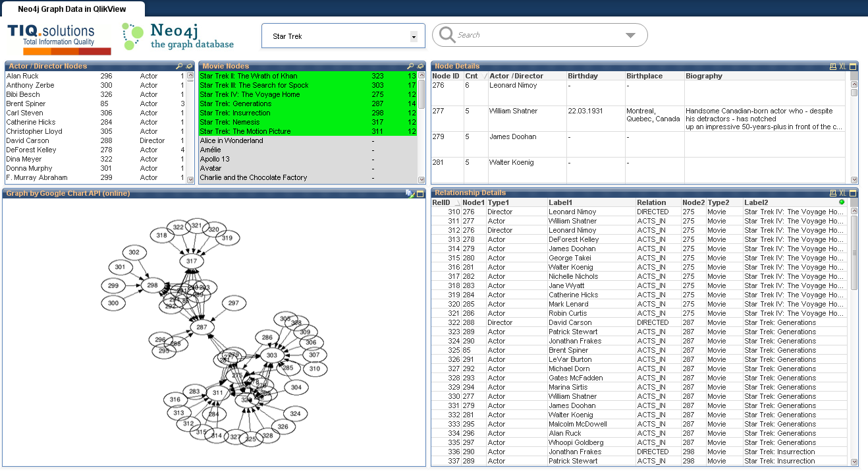Export Node Details to Excel via XL icon
Viewport: 868px width, 474px height.
point(842,67)
